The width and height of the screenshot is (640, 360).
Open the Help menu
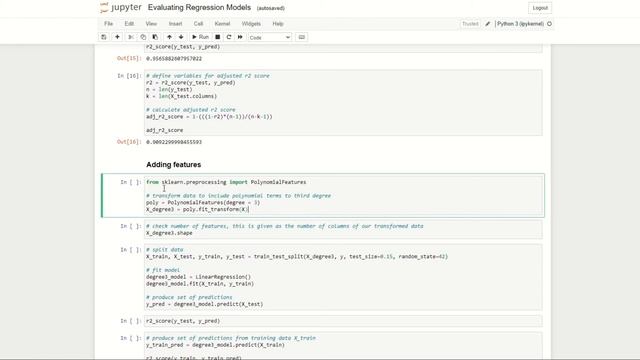point(278,24)
